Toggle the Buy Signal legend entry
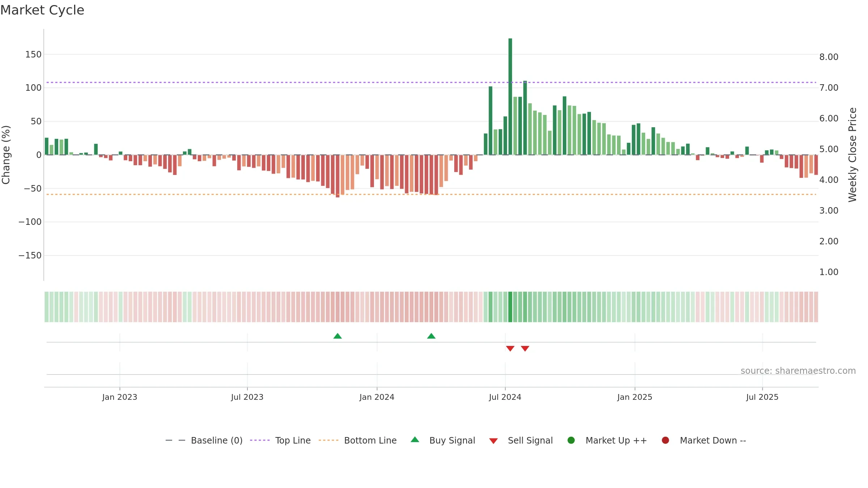Viewport: 868px width, 488px height. tap(443, 440)
